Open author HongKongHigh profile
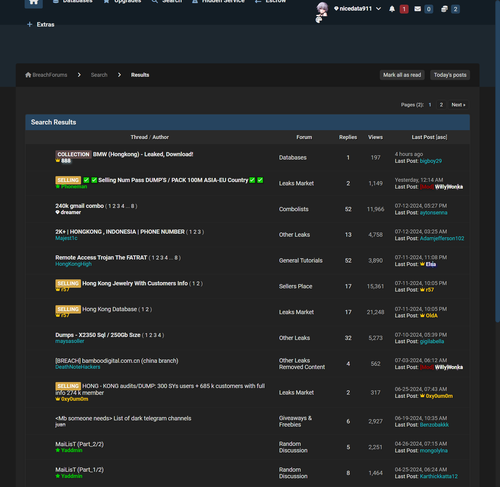500x487 pixels. point(73,264)
